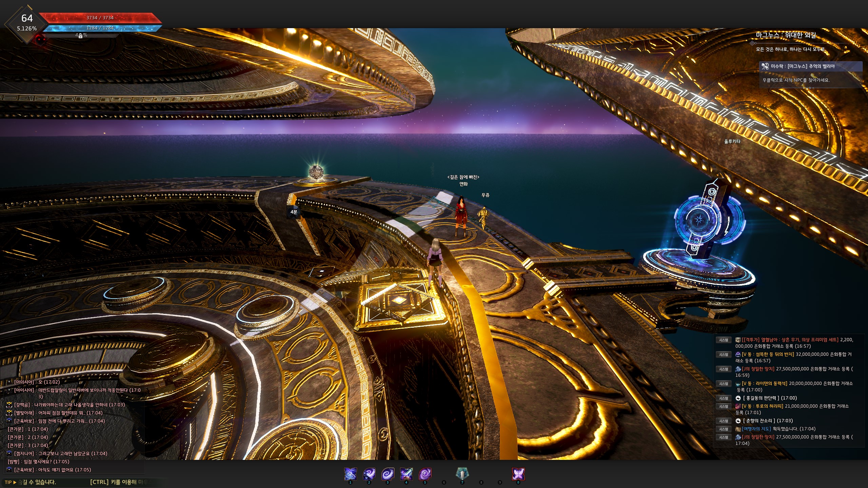This screenshot has width=868, height=488.
Task: Trigger the spiral skill in slot 3
Action: 388,474
